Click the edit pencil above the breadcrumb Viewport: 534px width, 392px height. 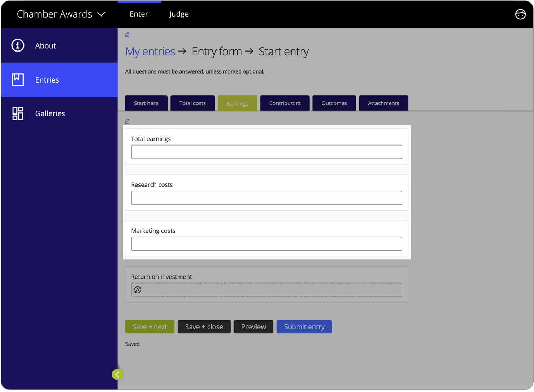(127, 34)
